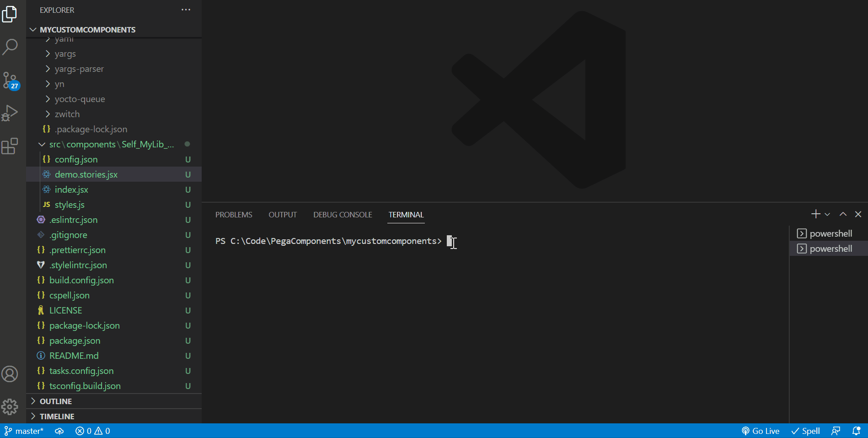The height and width of the screenshot is (438, 868).
Task: Expand the OUTLINE section
Action: [114, 401]
